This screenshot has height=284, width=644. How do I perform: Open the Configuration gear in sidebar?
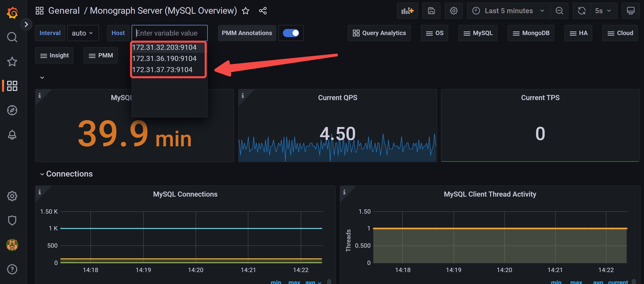point(12,196)
